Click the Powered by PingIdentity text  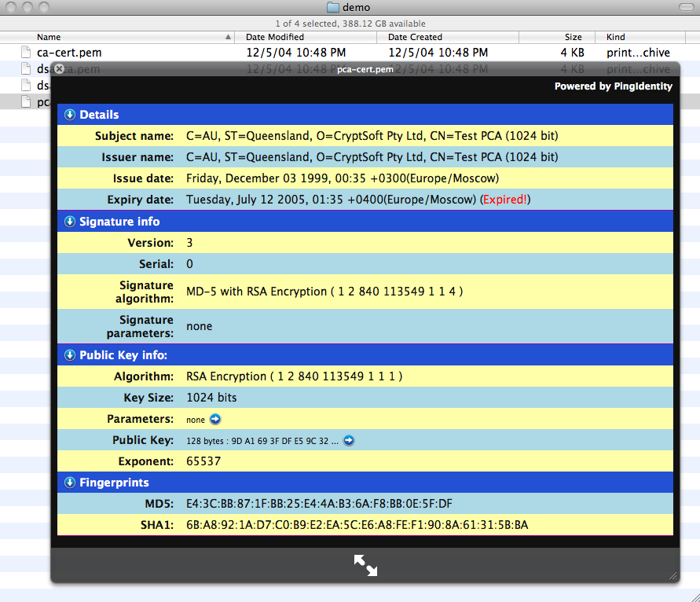pyautogui.click(x=614, y=86)
